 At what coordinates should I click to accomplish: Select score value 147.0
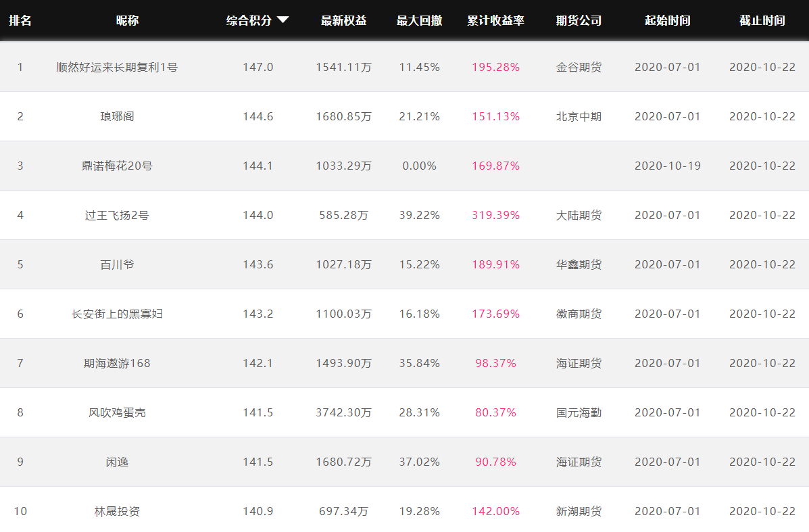[x=258, y=67]
